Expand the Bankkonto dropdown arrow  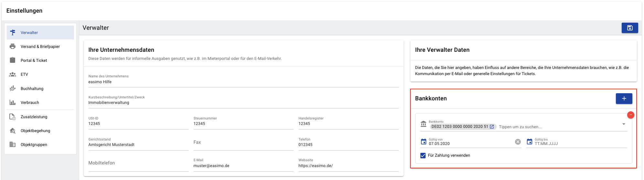[x=624, y=124]
